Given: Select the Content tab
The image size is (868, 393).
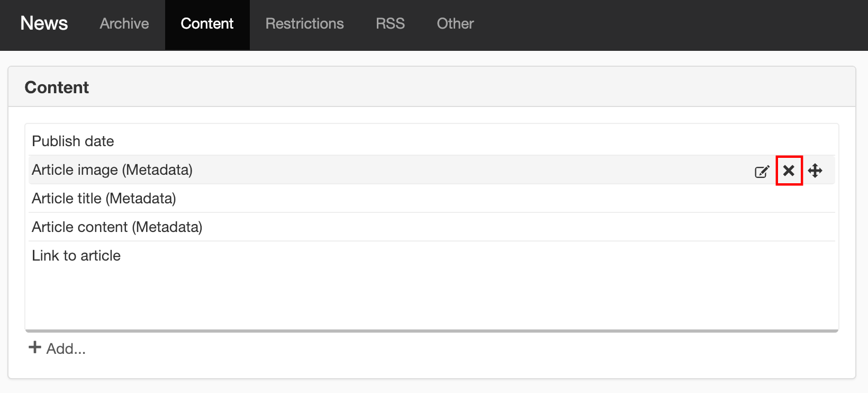Looking at the screenshot, I should (x=207, y=24).
